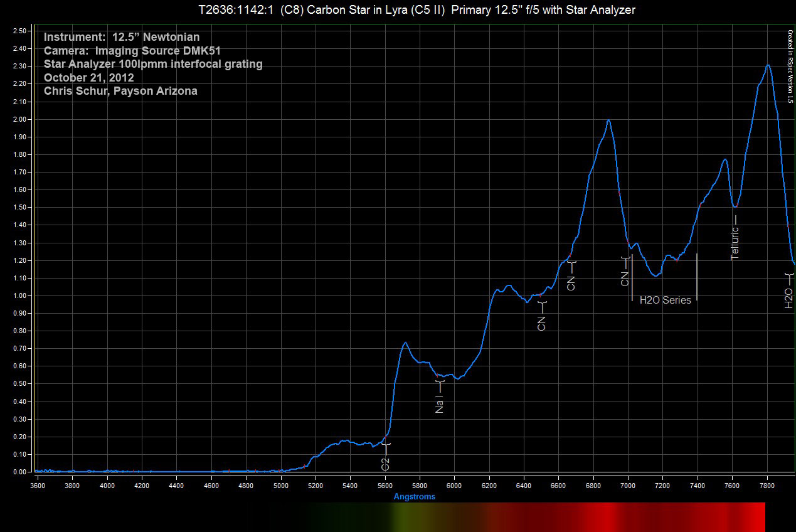Click the CN marker near 7000 Angstroms
Viewport: 796px width, 532px height.
coord(625,272)
